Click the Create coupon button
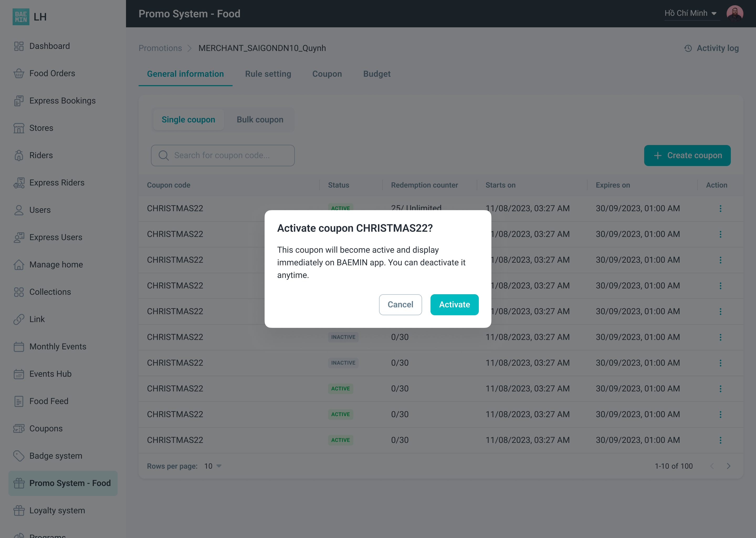 [687, 155]
